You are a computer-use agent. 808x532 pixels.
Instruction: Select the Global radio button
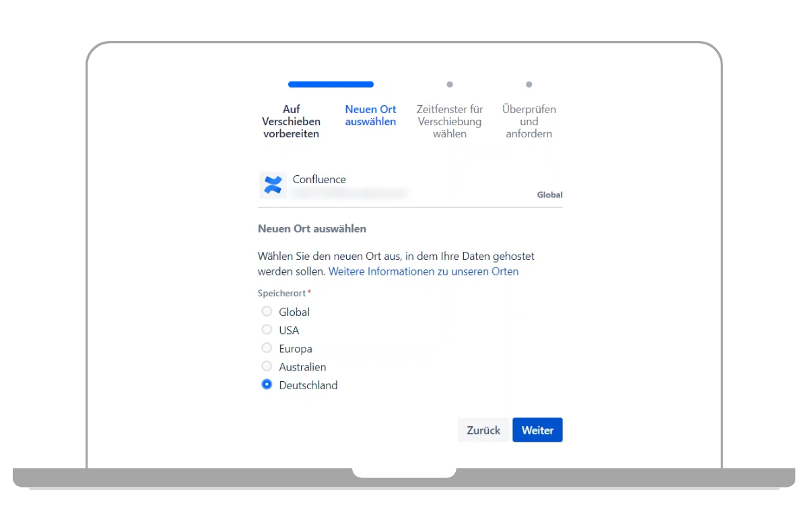click(267, 312)
